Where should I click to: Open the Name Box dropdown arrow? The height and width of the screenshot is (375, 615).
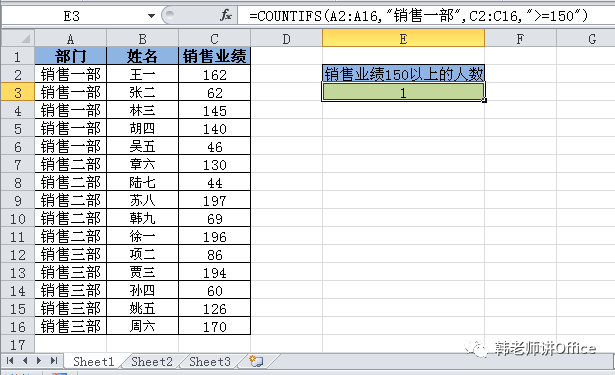pyautogui.click(x=151, y=16)
